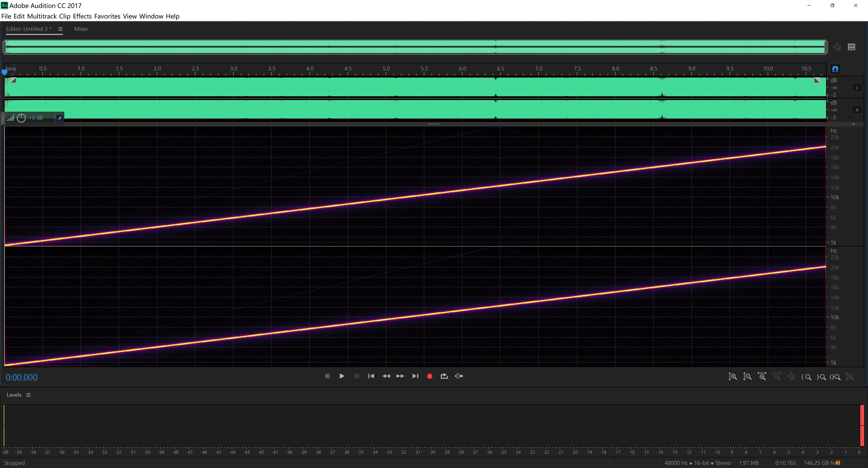Toggle the Left channel L button
868x468 pixels.
(857, 88)
